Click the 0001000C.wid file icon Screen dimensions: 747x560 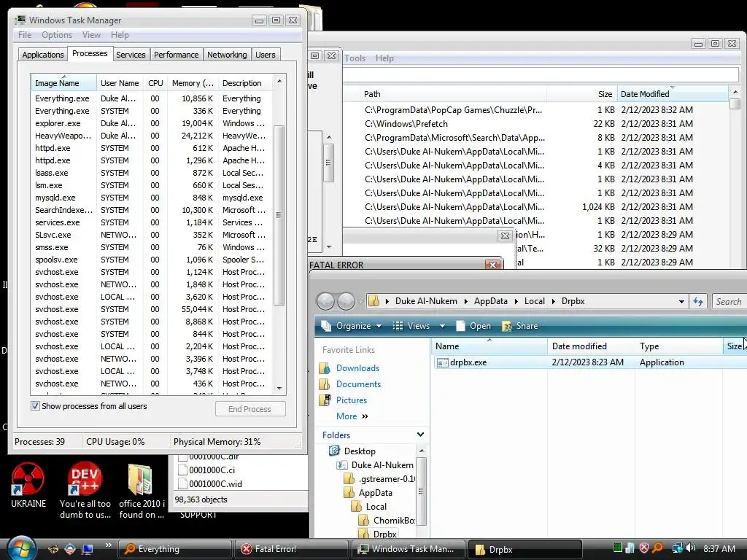click(182, 484)
